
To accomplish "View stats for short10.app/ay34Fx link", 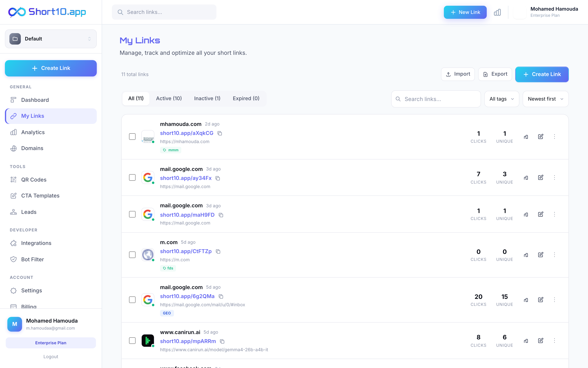I will (526, 178).
